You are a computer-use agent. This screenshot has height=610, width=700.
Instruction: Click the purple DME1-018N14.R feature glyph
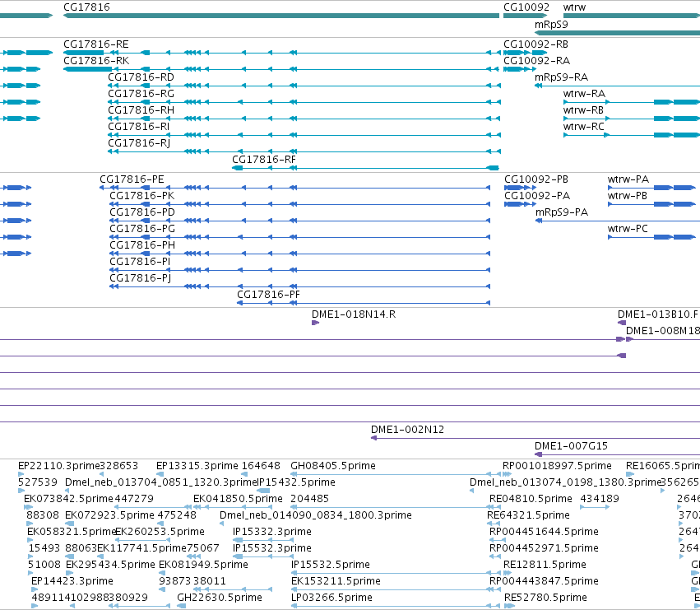[x=315, y=323]
